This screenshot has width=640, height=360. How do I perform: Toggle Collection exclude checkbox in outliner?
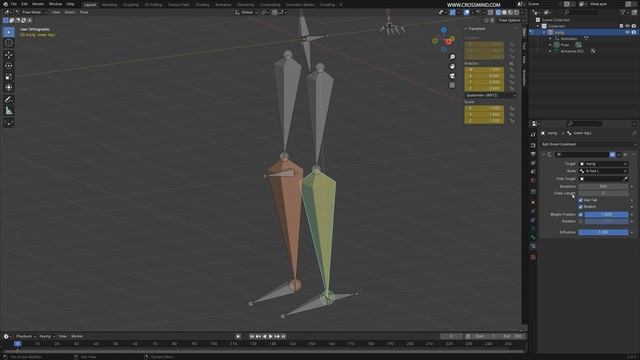pyautogui.click(x=621, y=26)
